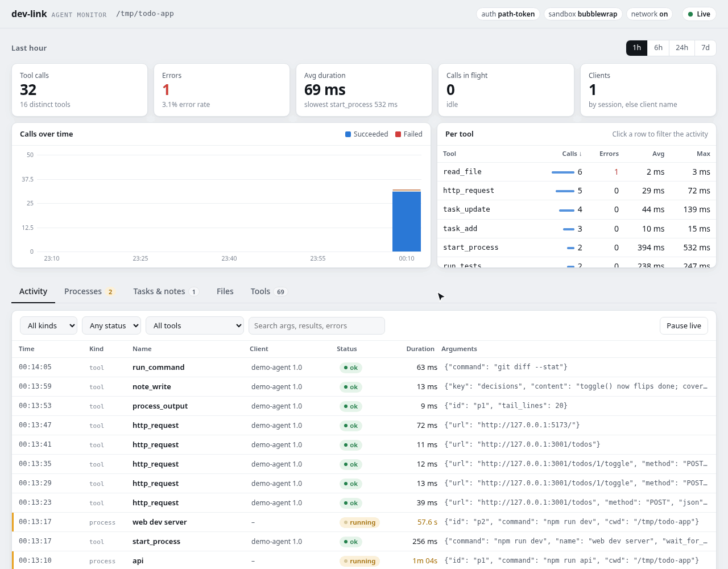The width and height of the screenshot is (728, 569).
Task: Open the All kinds dropdown
Action: (x=48, y=325)
